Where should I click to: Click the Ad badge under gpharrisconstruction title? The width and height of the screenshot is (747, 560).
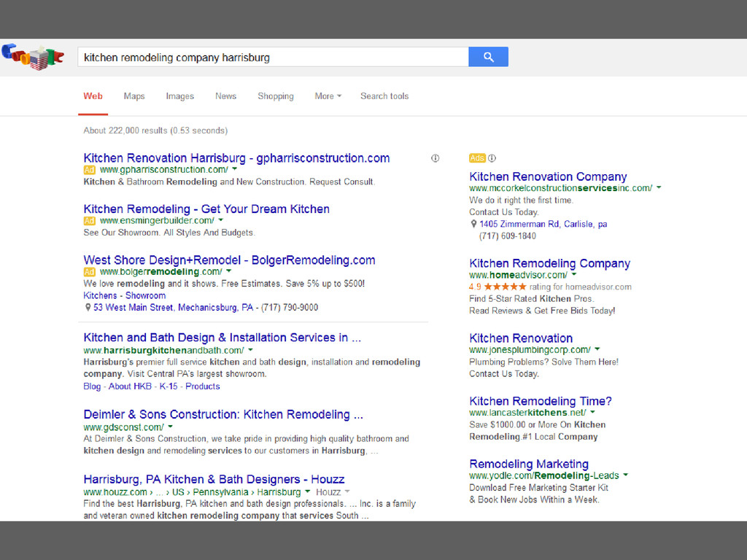point(90,170)
